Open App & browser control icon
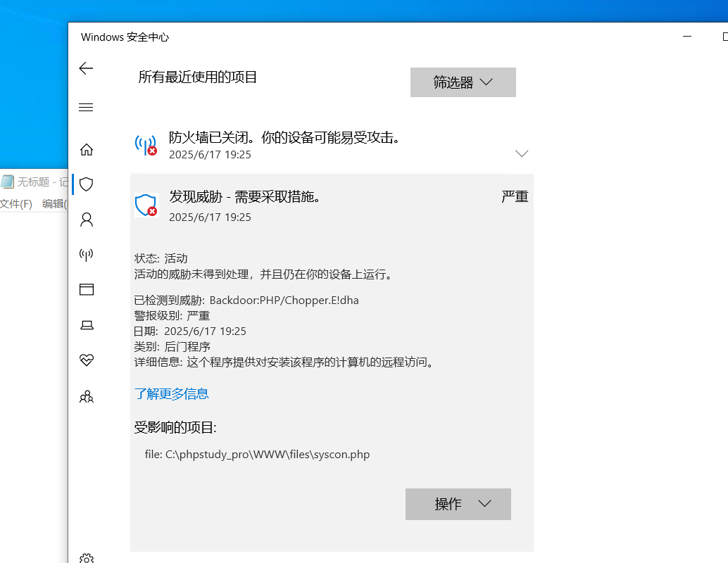Screen dimensions: 728x563 coord(87,290)
